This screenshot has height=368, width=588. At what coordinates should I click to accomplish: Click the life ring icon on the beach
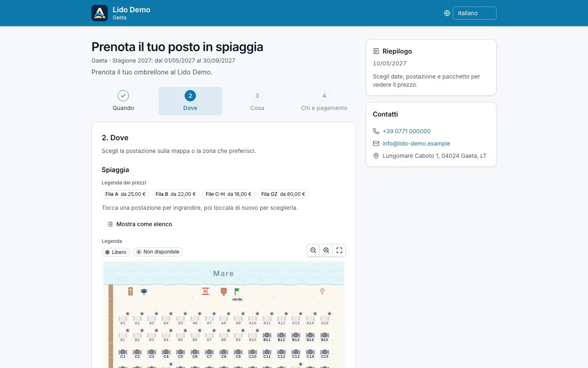click(322, 292)
